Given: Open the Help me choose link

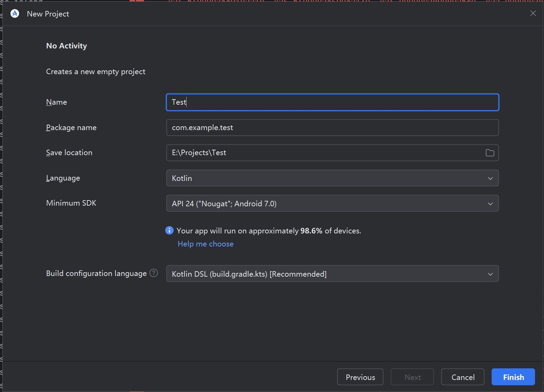Looking at the screenshot, I should (x=206, y=244).
